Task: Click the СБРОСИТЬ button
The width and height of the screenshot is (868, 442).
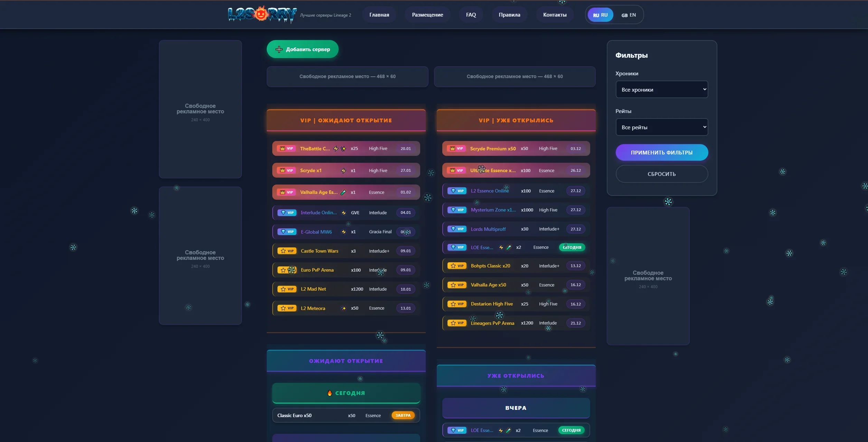Action: coord(662,174)
